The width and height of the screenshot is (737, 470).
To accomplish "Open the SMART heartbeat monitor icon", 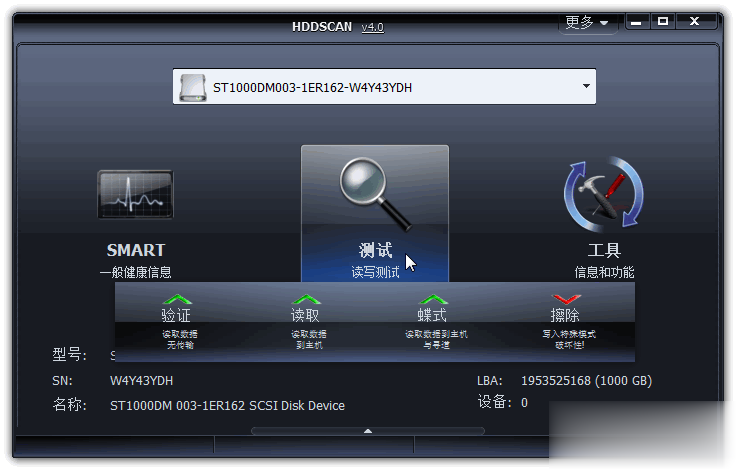I will coord(135,194).
